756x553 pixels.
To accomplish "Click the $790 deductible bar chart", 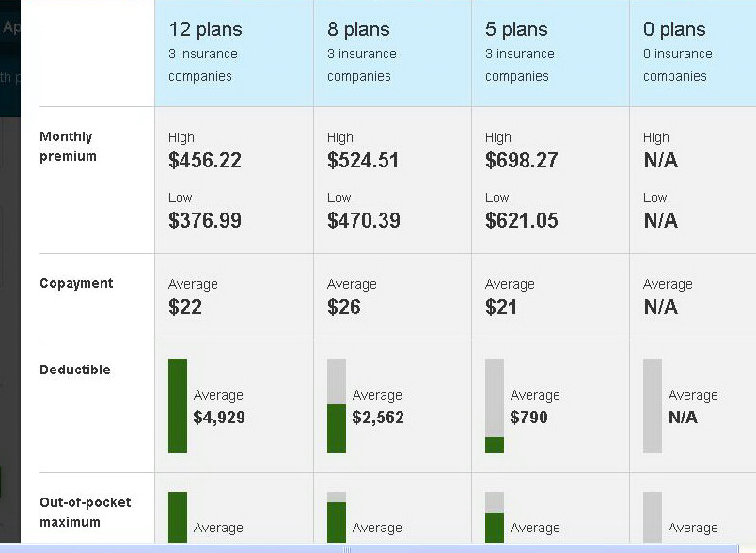I will pos(495,406).
